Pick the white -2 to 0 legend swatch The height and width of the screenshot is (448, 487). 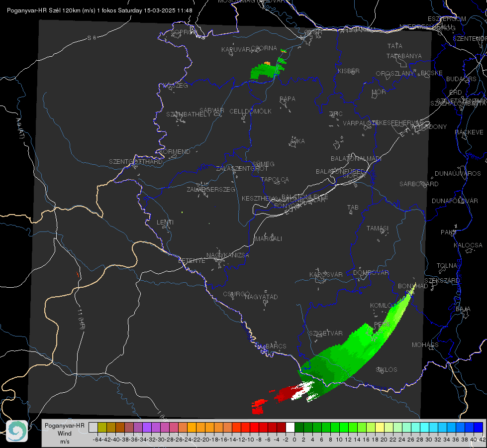click(290, 428)
